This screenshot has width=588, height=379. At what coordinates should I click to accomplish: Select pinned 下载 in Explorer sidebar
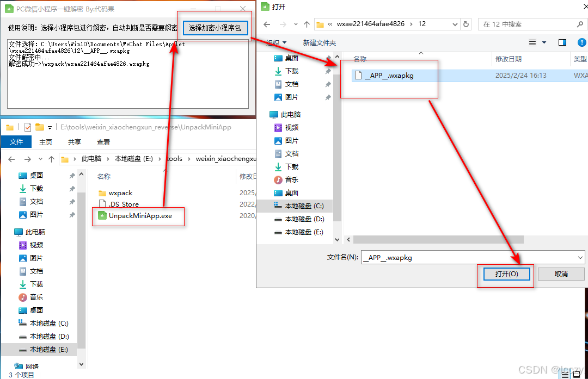pos(36,188)
